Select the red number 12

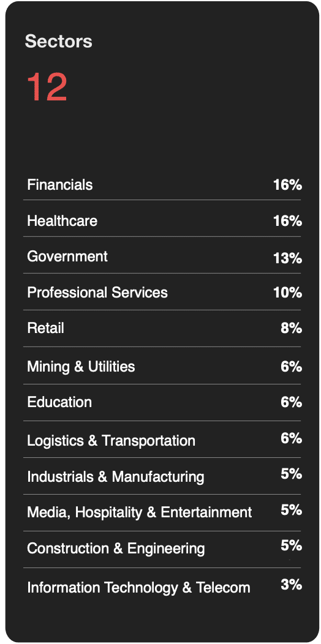click(47, 87)
